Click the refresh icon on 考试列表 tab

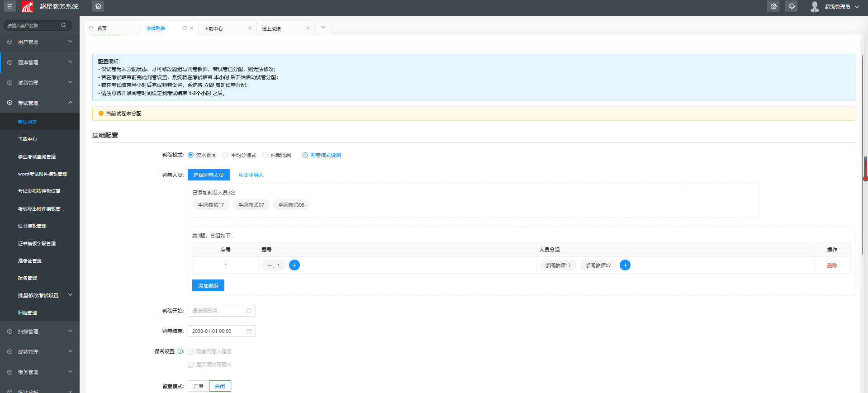(x=184, y=28)
